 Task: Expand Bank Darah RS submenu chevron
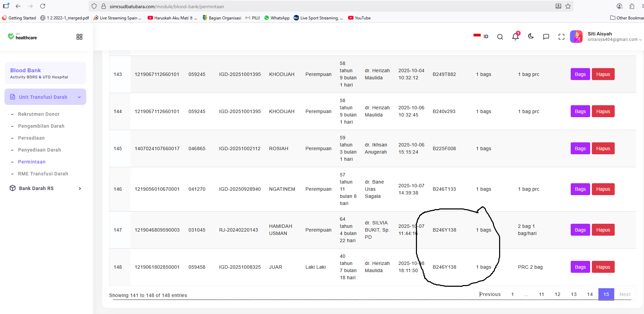80,188
